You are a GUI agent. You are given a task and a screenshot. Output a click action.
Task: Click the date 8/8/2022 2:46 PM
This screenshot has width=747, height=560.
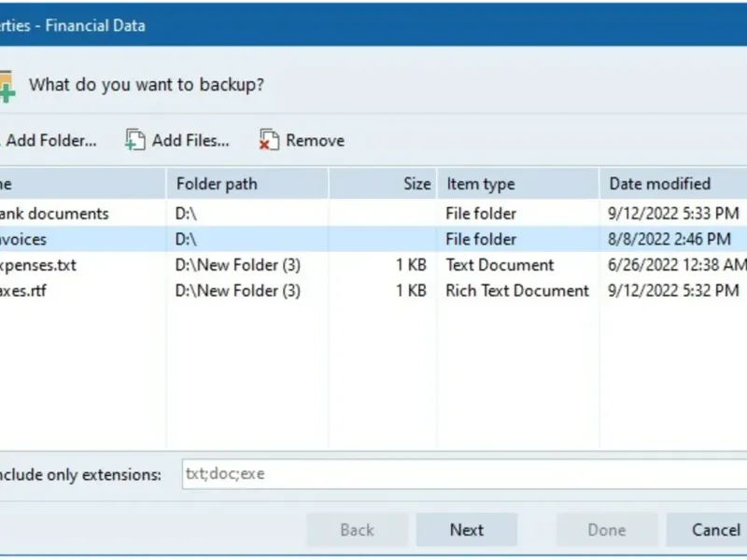tap(669, 239)
